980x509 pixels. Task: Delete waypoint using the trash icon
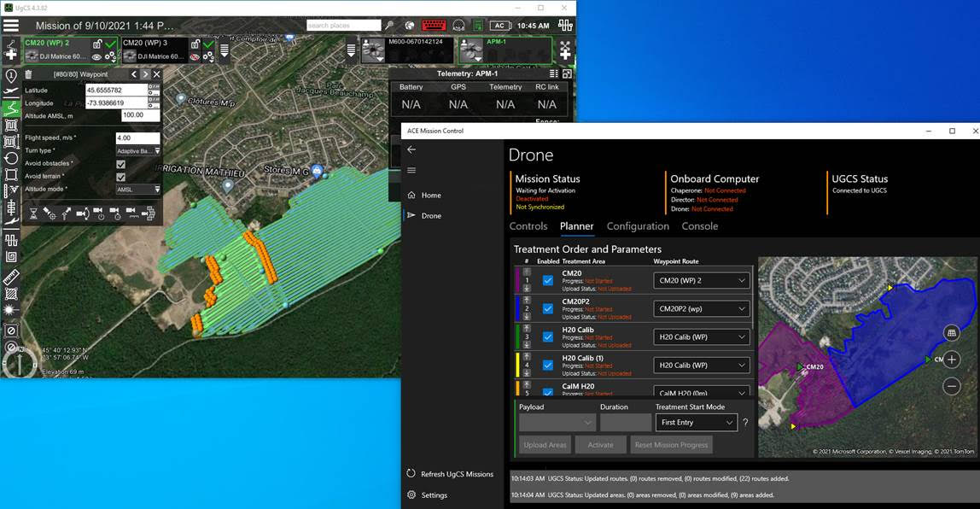[29, 74]
